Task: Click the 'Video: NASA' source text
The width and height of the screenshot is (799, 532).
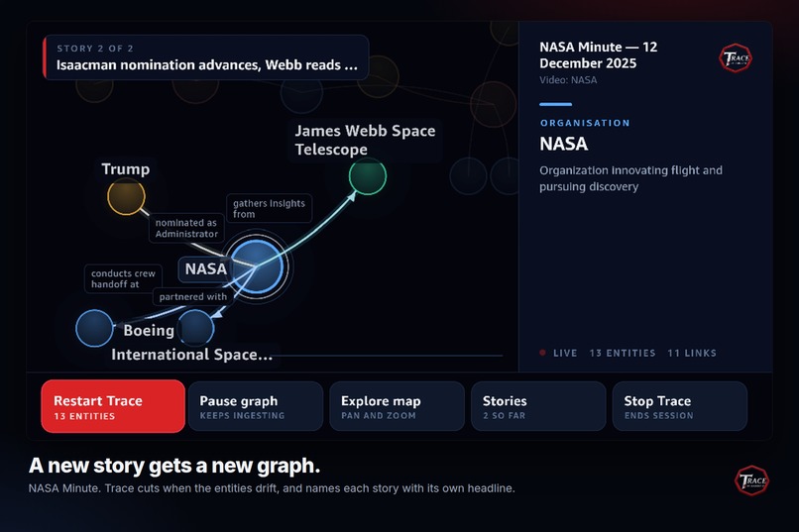Action: click(x=568, y=80)
